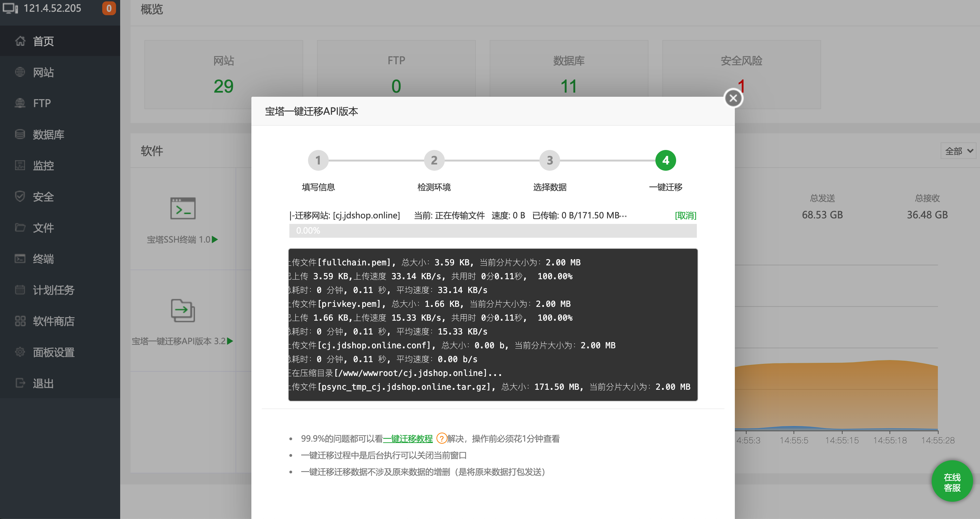
Task: Click the 宝塔SSH终端 terminal icon
Action: [x=183, y=208]
